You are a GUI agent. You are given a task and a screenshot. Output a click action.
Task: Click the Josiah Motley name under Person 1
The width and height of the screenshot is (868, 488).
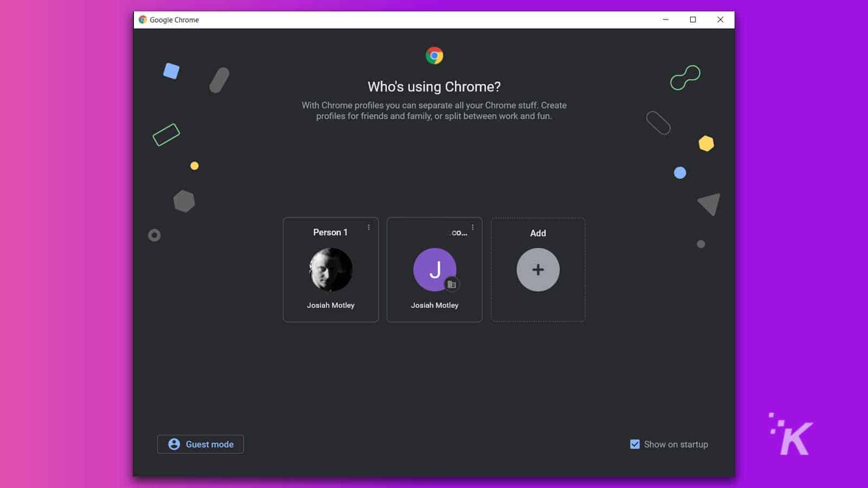pyautogui.click(x=330, y=305)
